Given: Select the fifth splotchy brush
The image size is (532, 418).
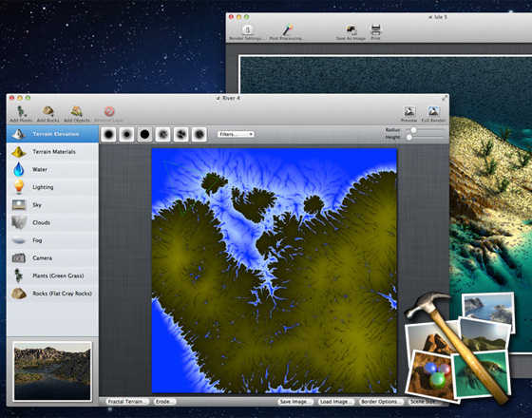Looking at the screenshot, I should click(181, 134).
